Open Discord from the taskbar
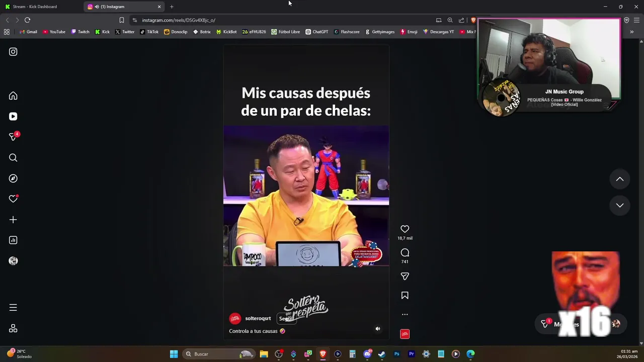The width and height of the screenshot is (644, 362). point(367,354)
